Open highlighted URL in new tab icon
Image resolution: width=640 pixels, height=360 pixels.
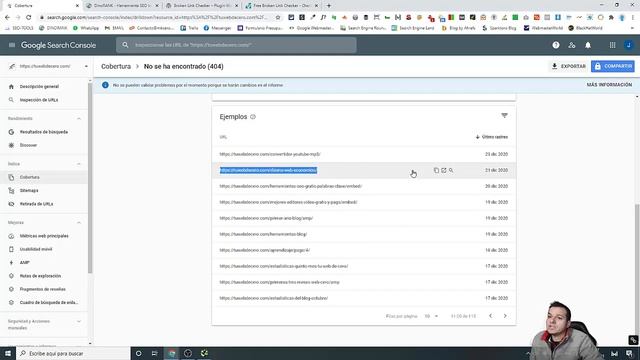pos(444,170)
